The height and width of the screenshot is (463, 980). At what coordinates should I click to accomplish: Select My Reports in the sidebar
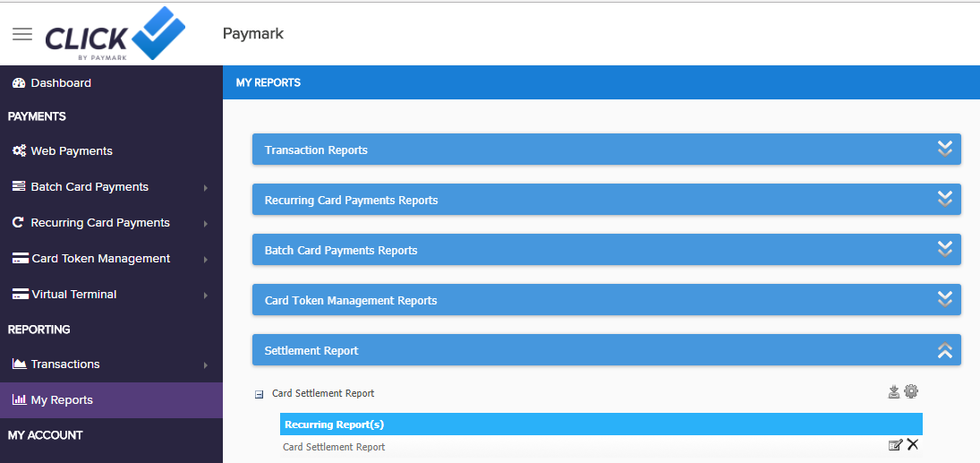tap(111, 399)
